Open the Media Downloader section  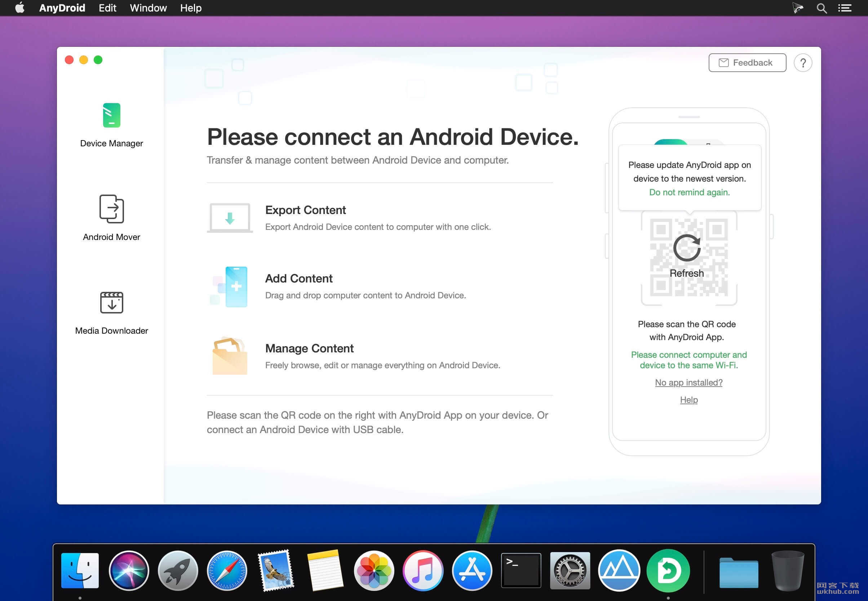click(111, 313)
